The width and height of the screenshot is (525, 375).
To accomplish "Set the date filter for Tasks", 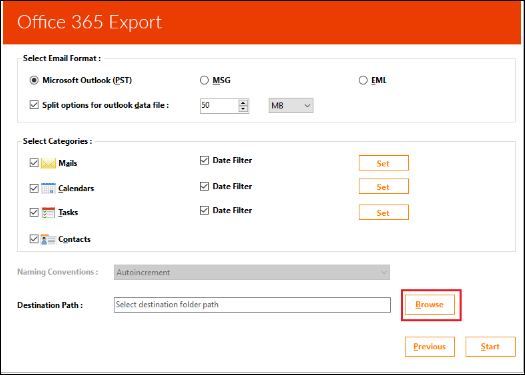I will coord(384,212).
